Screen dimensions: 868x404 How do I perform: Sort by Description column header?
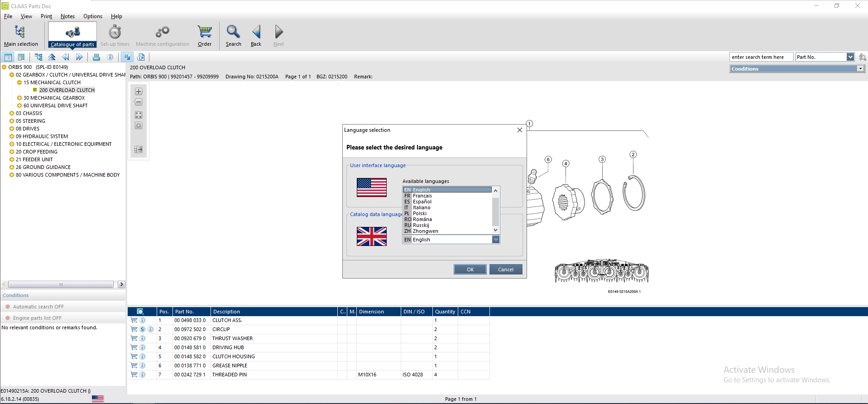(x=274, y=312)
